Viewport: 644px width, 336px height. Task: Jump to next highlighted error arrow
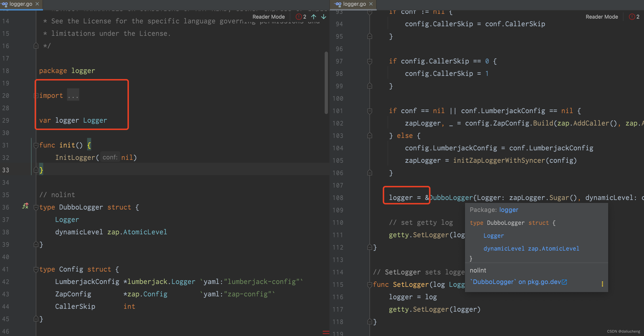[324, 17]
